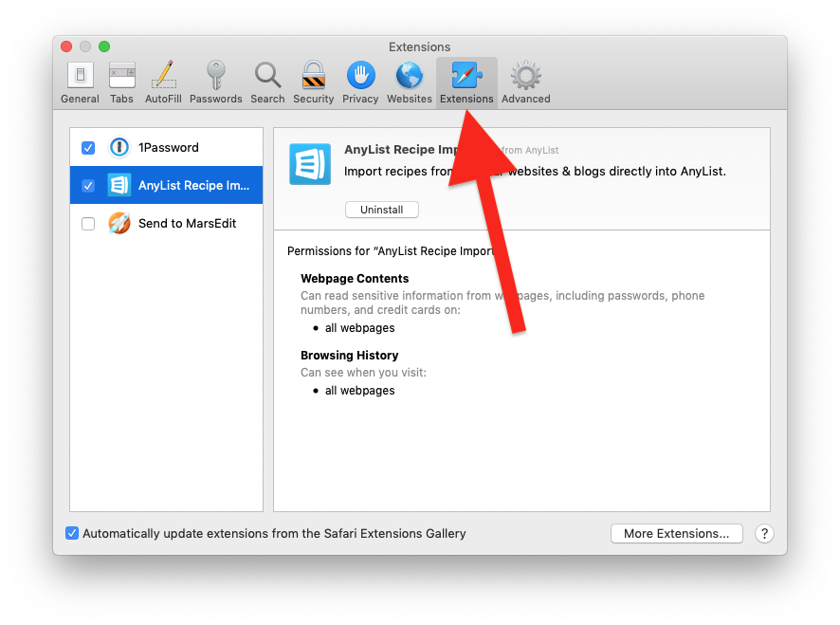Open the Privacy hand icon
840x625 pixels.
point(360,75)
